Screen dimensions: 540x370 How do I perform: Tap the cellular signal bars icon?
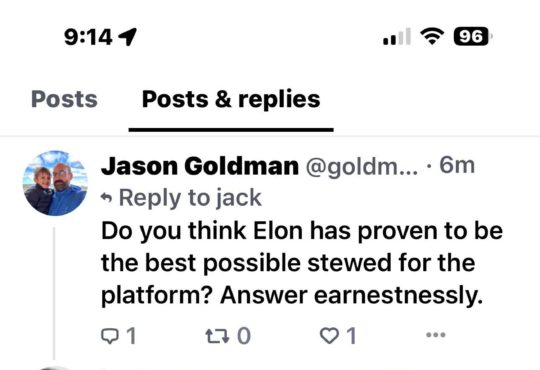(397, 37)
